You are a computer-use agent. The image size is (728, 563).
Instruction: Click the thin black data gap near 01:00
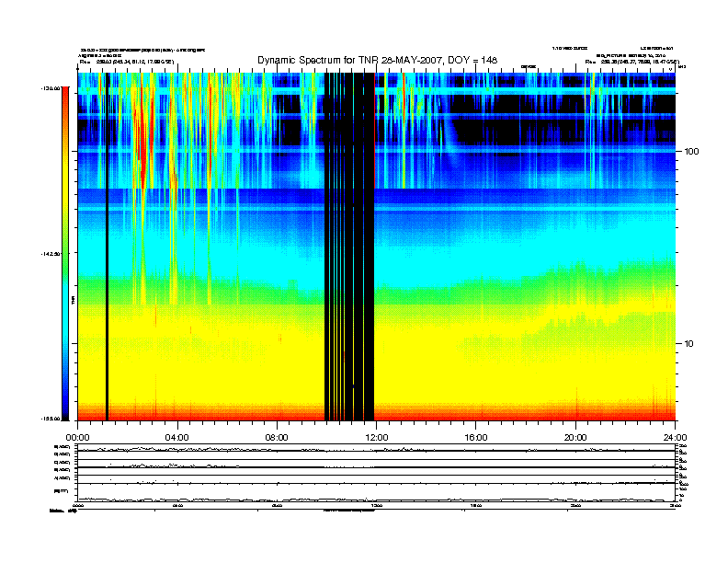[x=108, y=247]
